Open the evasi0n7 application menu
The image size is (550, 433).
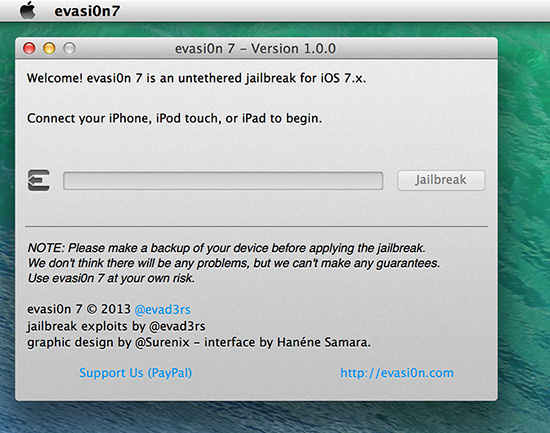(x=87, y=11)
